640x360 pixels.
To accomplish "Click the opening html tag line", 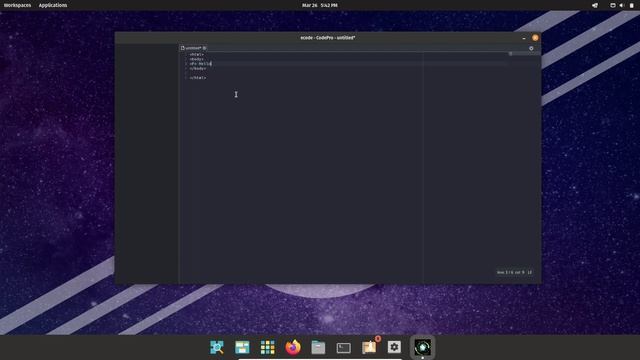I will [197, 54].
